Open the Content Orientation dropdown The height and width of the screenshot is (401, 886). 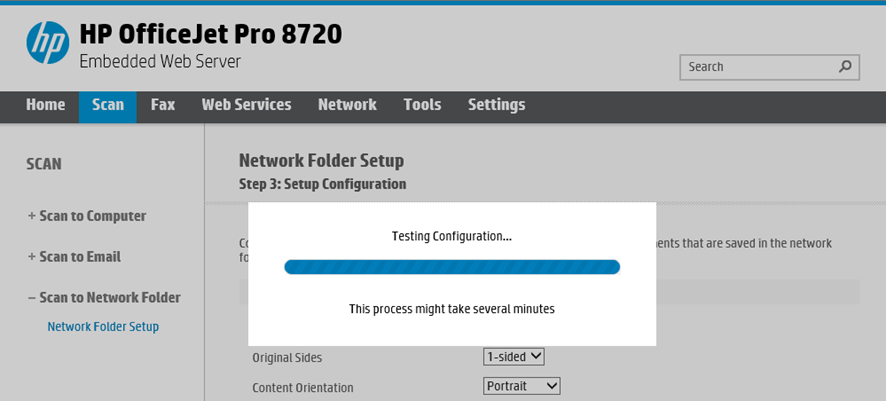522,386
